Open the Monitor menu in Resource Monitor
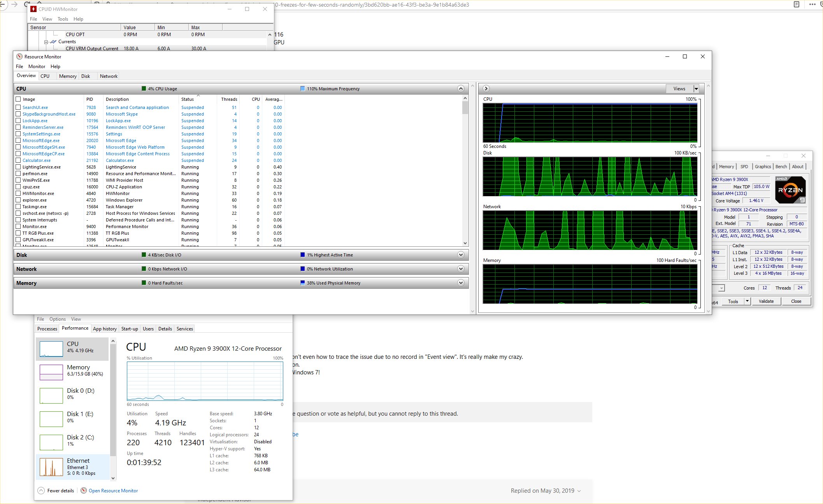Image resolution: width=823 pixels, height=504 pixels. coord(37,67)
